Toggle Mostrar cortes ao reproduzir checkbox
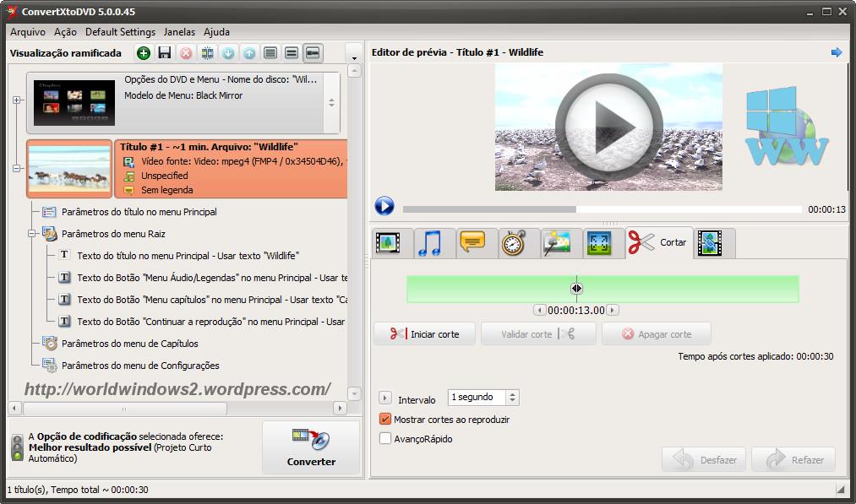The height and width of the screenshot is (504, 856). click(x=384, y=419)
